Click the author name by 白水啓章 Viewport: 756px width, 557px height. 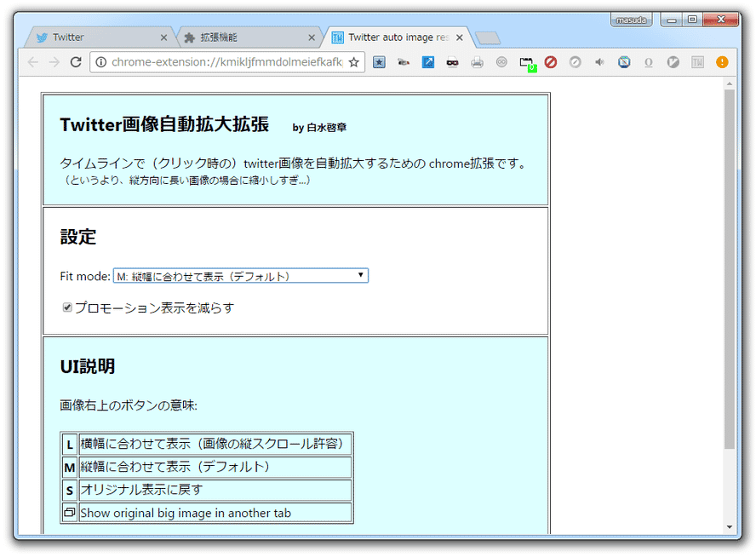tap(319, 127)
